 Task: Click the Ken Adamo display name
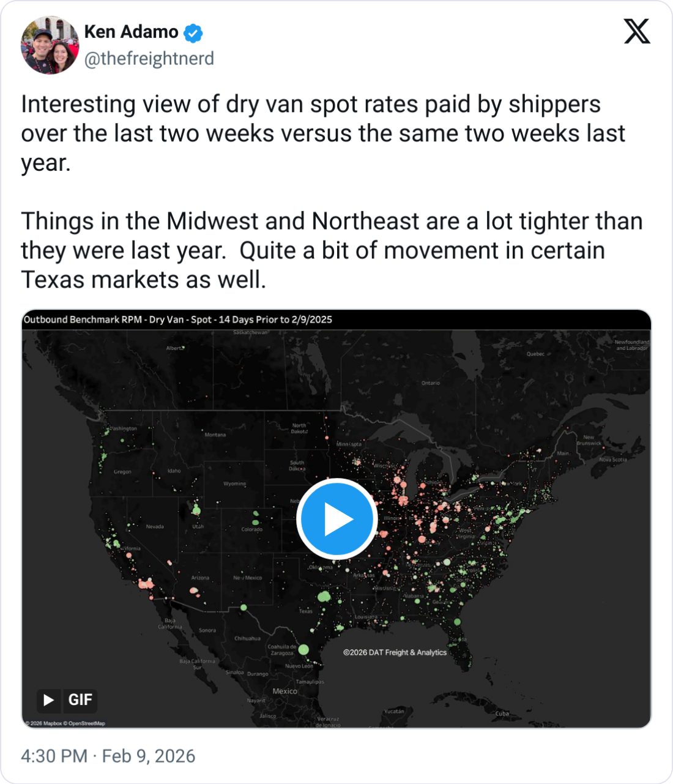point(131,32)
